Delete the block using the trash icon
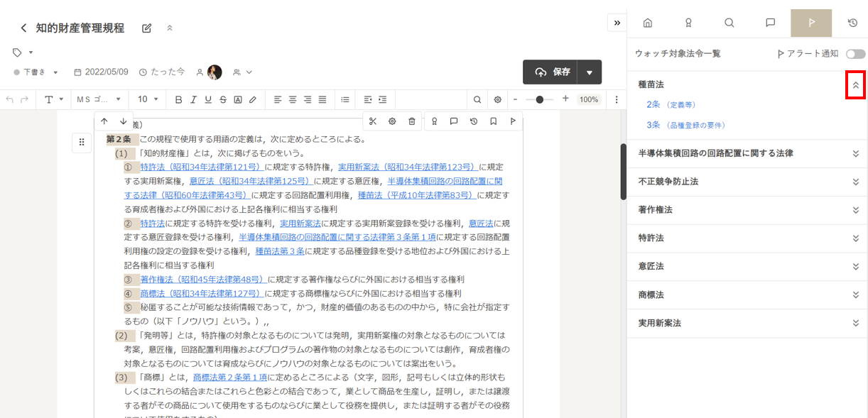Viewport: 868px width, 418px height. click(412, 121)
